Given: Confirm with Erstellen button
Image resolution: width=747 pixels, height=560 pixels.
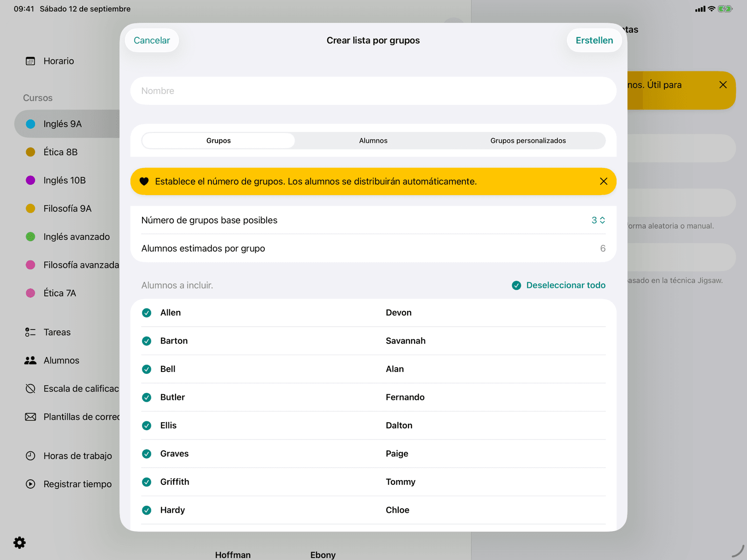Looking at the screenshot, I should (594, 40).
